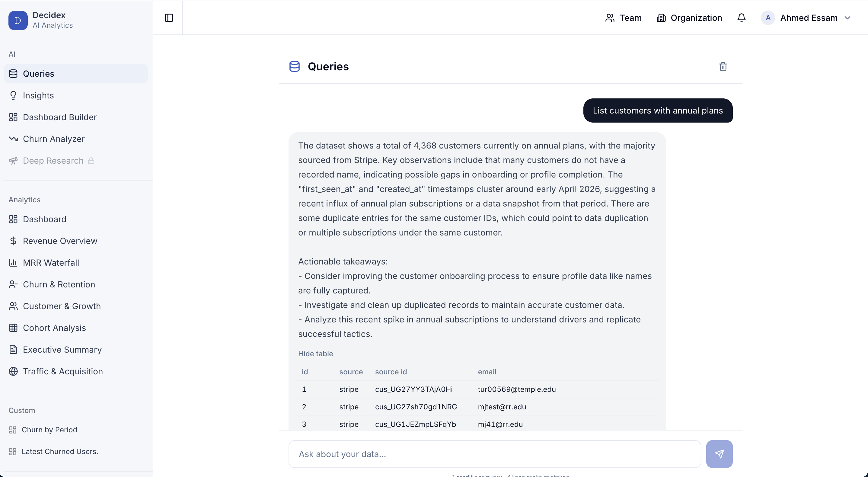Image resolution: width=868 pixels, height=477 pixels.
Task: Open Organization settings in header
Action: (689, 18)
